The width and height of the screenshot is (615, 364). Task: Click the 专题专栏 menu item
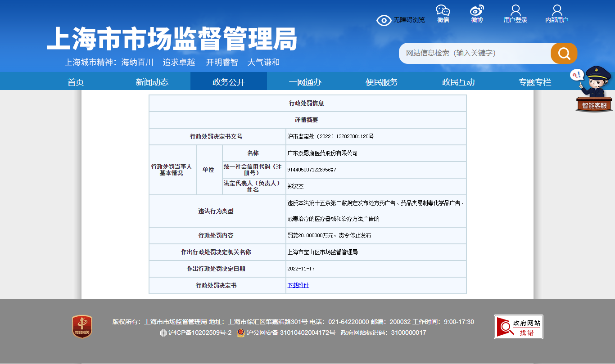(535, 82)
